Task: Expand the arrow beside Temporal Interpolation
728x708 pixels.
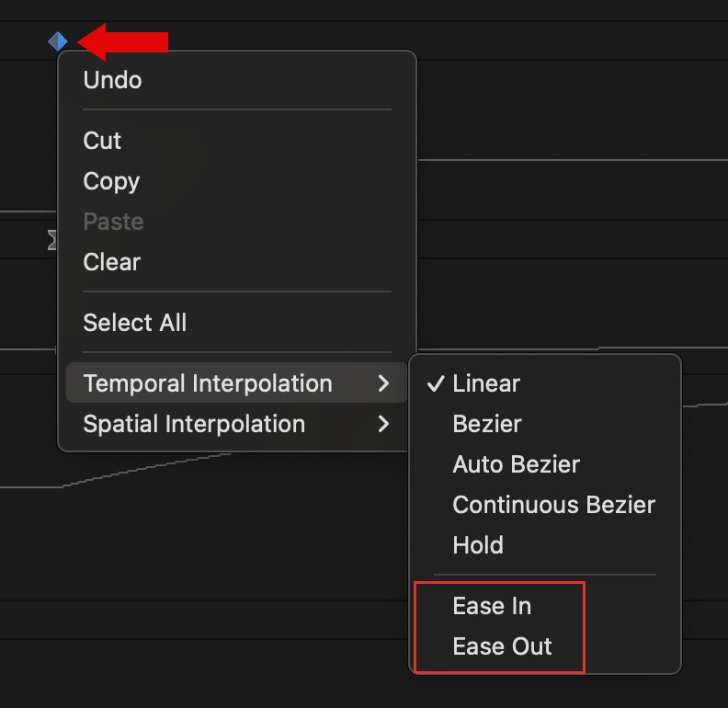Action: click(384, 383)
